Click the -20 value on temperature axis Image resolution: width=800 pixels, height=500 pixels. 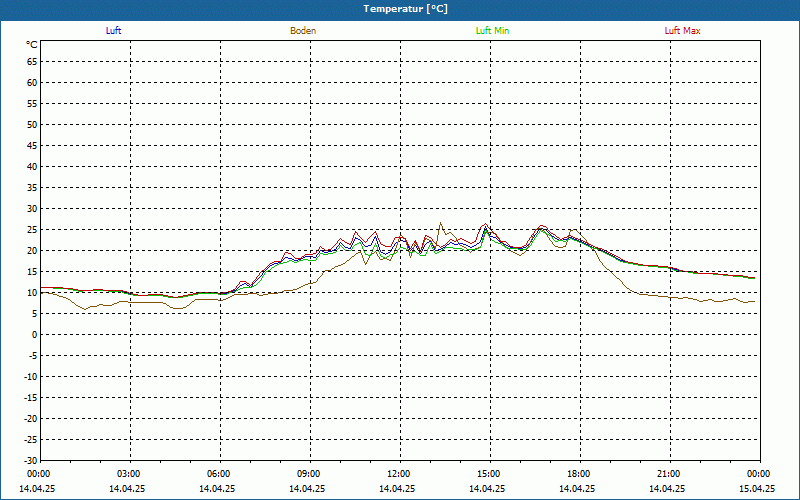(x=31, y=419)
